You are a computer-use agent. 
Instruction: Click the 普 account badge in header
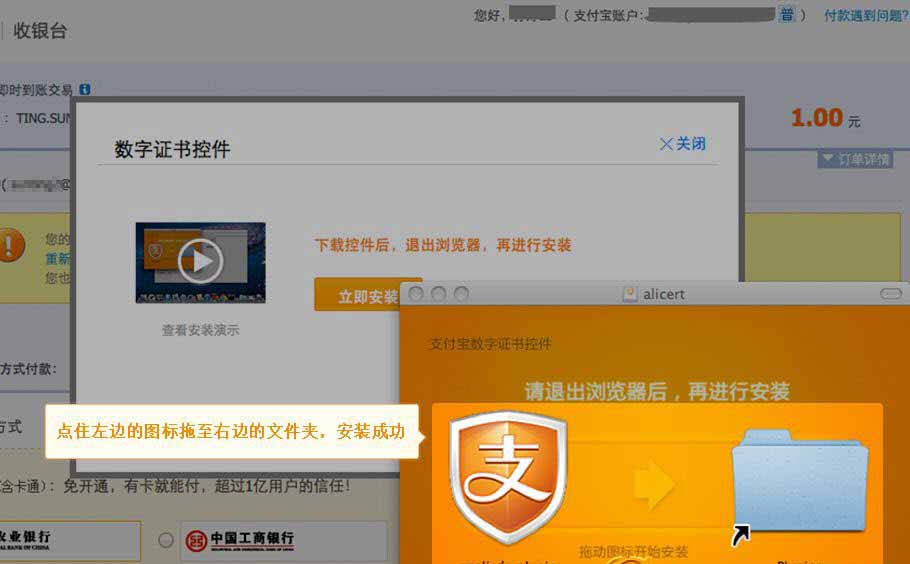[x=787, y=15]
